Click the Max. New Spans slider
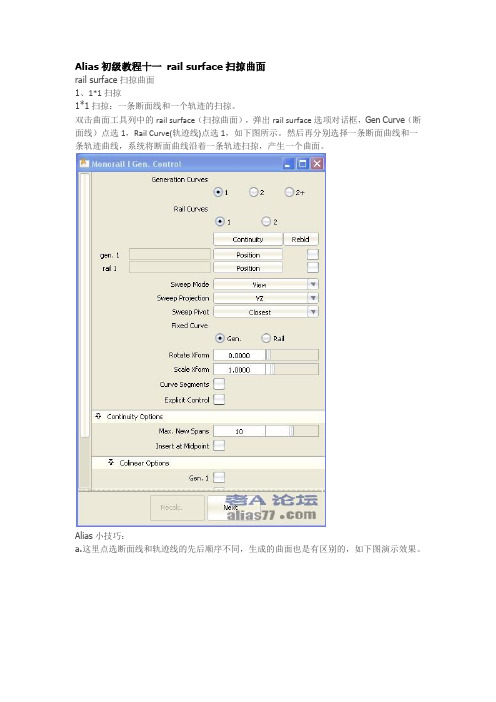Image resolution: width=496 pixels, height=702 pixels. [292, 431]
